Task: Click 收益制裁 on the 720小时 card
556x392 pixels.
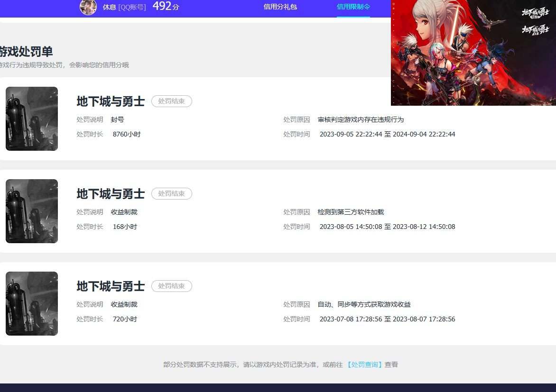Action: point(124,305)
